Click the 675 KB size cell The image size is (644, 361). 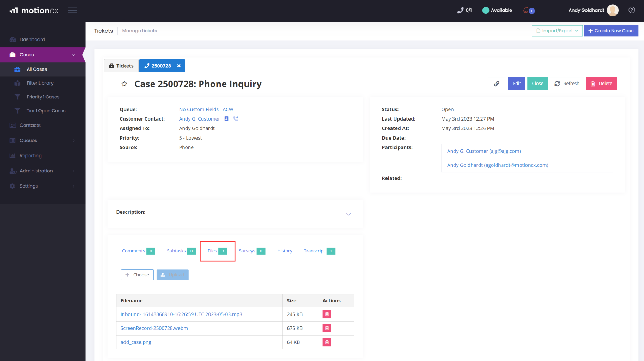[x=300, y=328]
